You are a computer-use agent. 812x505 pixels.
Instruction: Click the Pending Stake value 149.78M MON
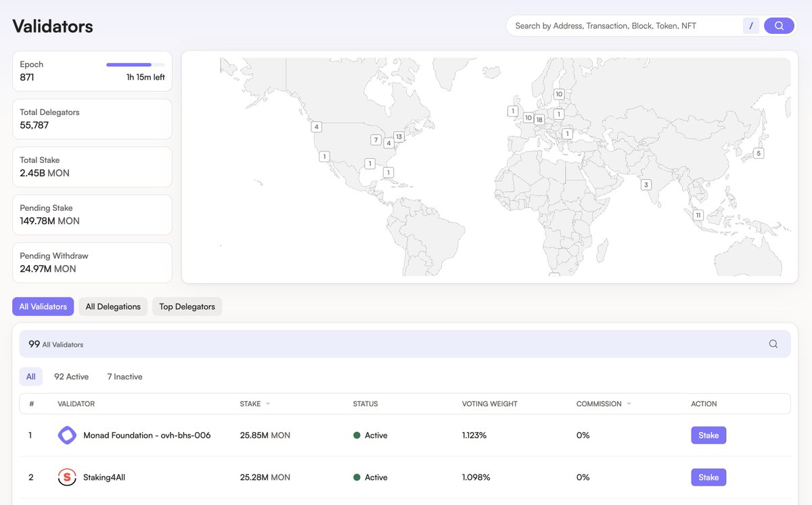tap(49, 221)
